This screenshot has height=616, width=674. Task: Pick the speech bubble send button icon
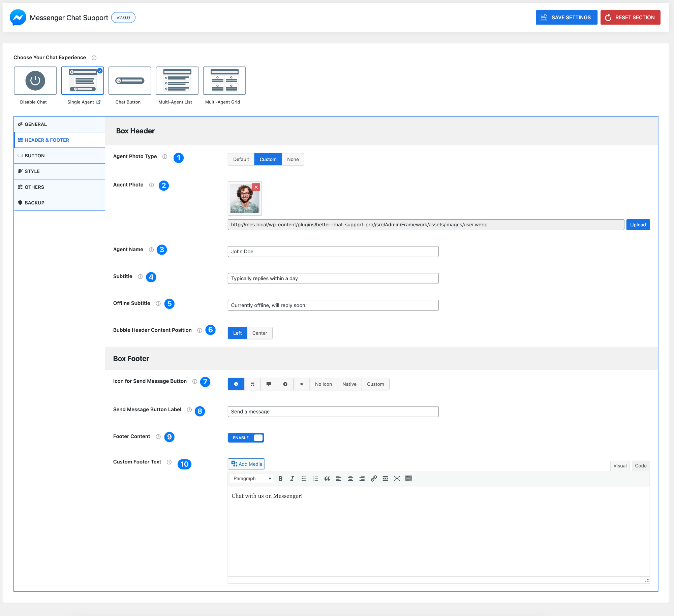pyautogui.click(x=269, y=384)
